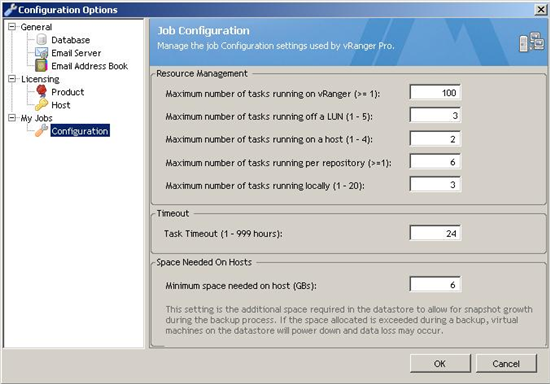The width and height of the screenshot is (550, 384).
Task: Click 'Maximum number of tasks running on a host' label
Action: (x=269, y=140)
